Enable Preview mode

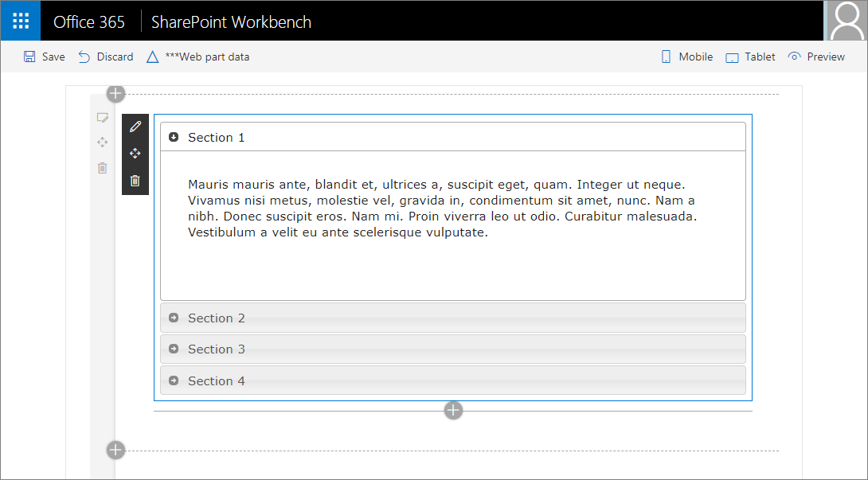click(816, 57)
